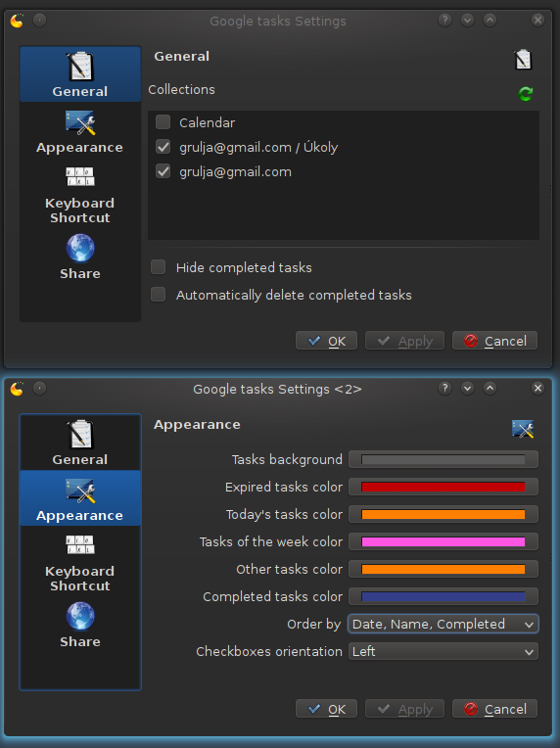Change the Other tasks color swatch
Viewport: 560px width, 748px height.
click(443, 569)
